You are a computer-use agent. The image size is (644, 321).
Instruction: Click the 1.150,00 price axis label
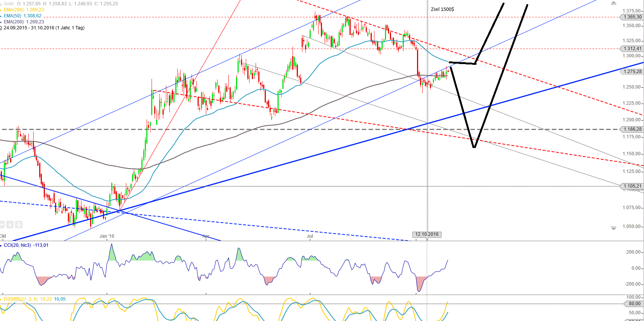(x=632, y=154)
